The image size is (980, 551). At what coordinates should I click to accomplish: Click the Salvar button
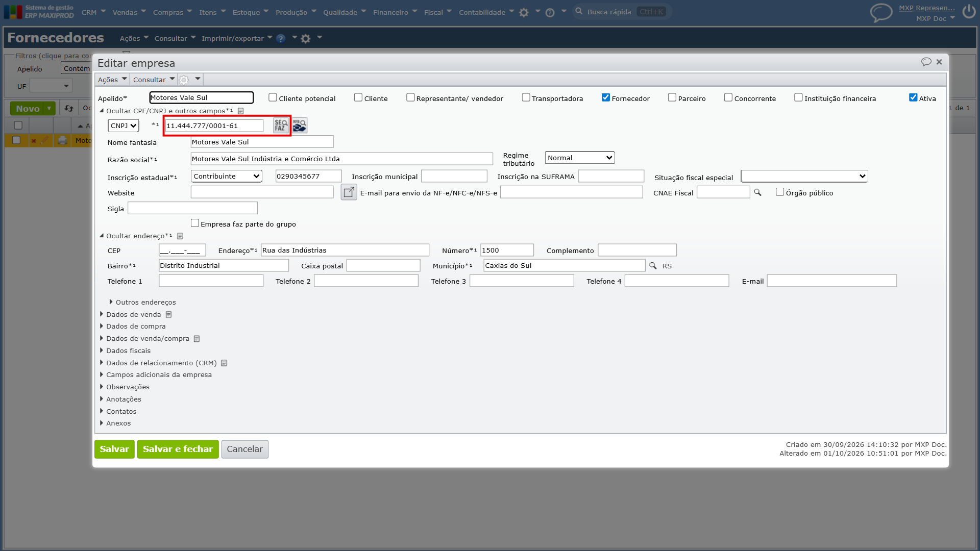pos(114,449)
